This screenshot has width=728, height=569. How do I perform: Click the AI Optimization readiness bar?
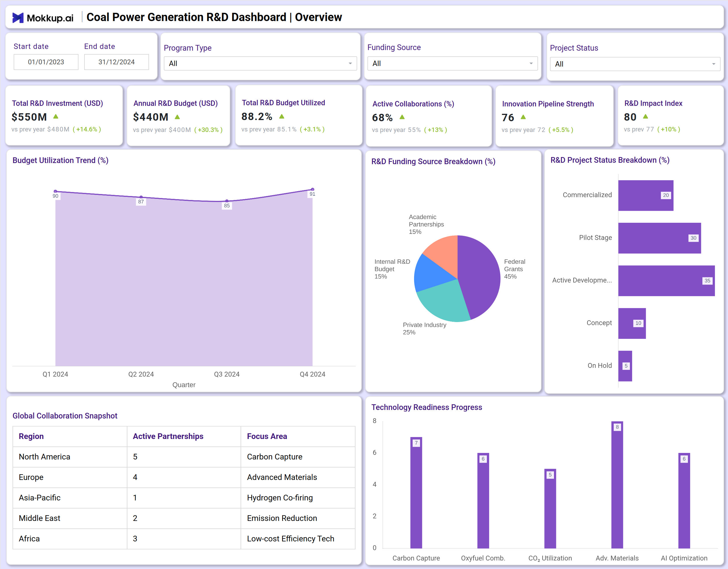(x=684, y=501)
